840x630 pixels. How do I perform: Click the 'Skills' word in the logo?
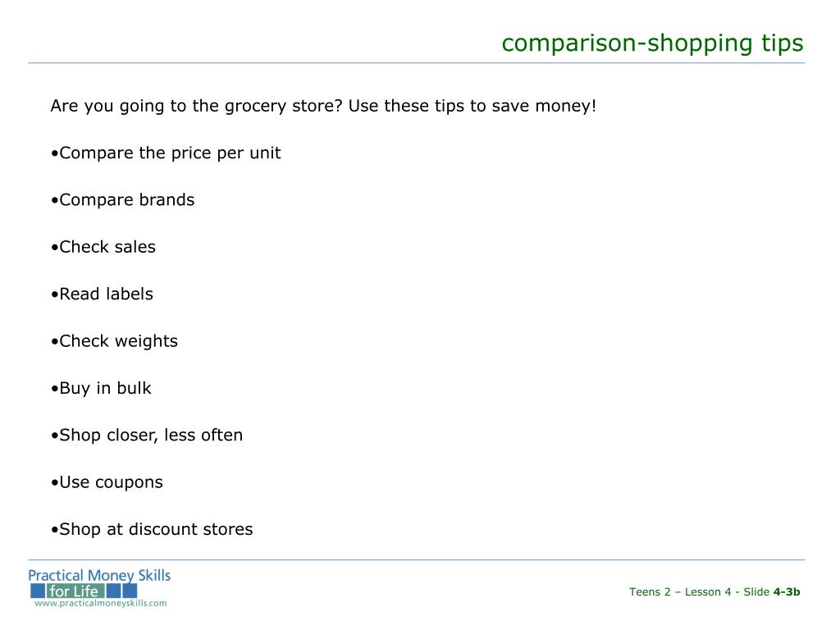click(154, 575)
